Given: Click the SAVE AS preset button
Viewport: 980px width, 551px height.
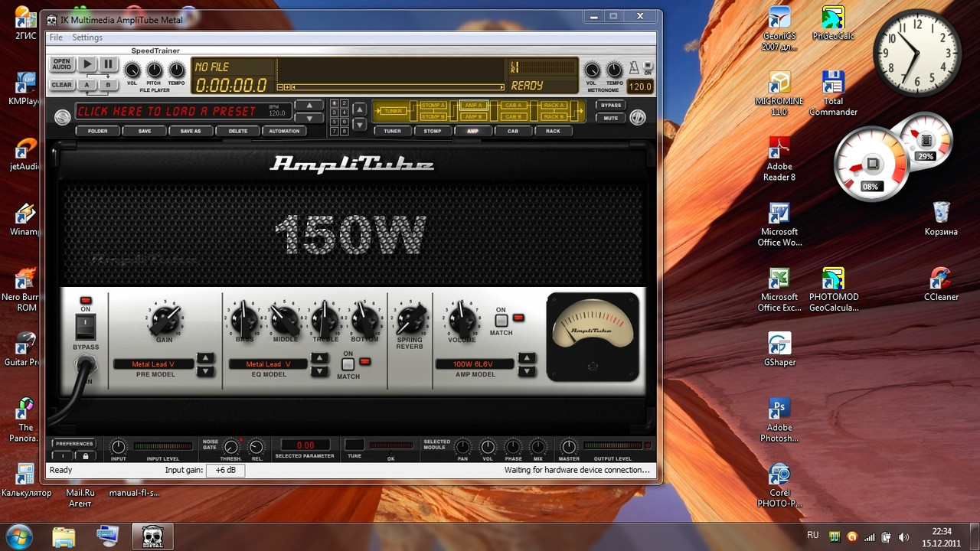Looking at the screenshot, I should [191, 131].
